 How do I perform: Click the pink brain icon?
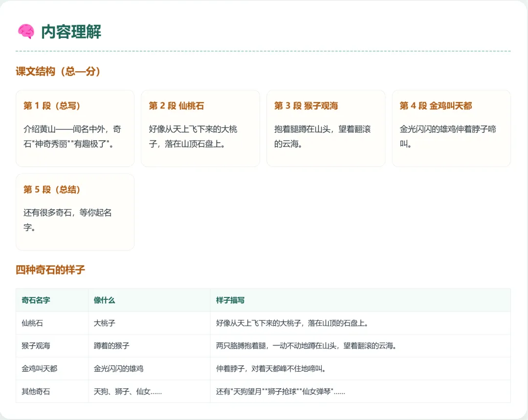(x=26, y=32)
